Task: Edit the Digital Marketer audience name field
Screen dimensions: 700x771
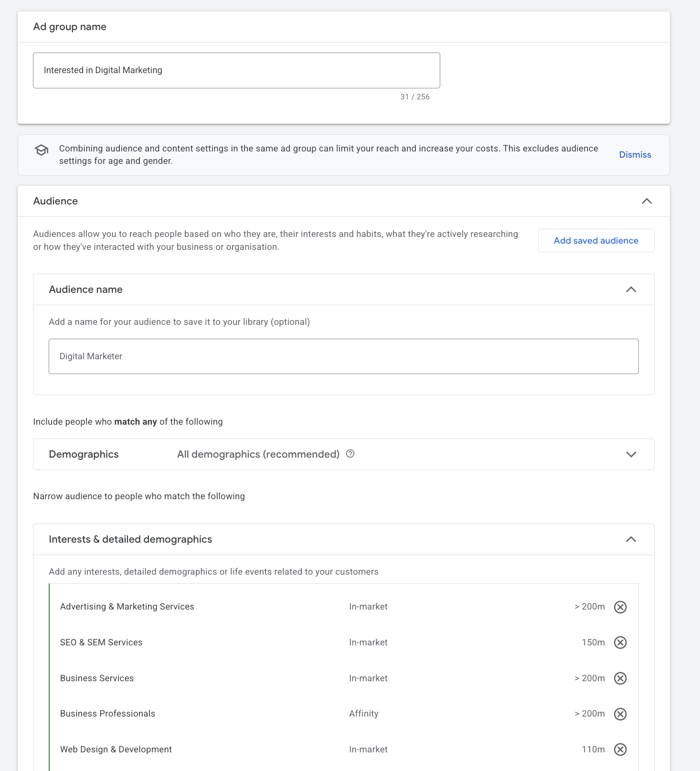Action: tap(344, 356)
